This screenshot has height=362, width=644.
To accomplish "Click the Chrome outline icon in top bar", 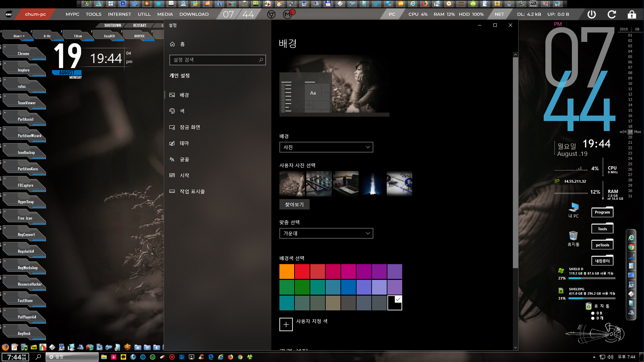I will (x=271, y=14).
